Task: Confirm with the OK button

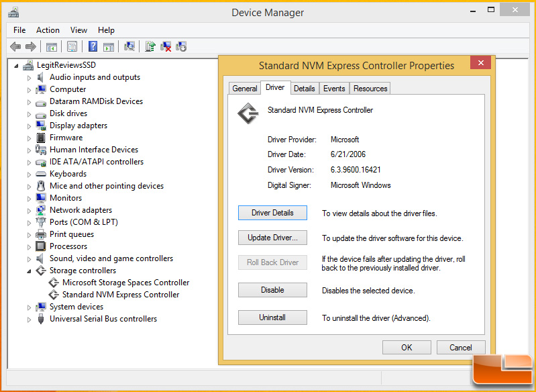Action: coord(407,348)
